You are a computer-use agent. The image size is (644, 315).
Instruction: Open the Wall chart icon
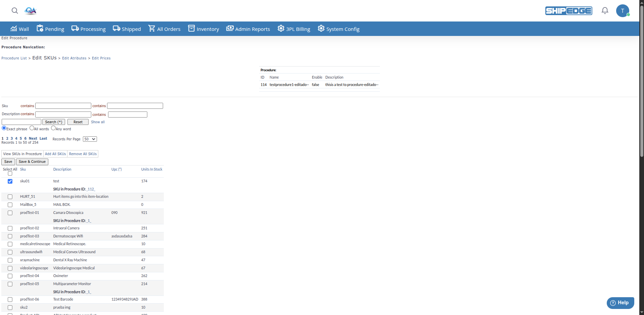coord(13,29)
